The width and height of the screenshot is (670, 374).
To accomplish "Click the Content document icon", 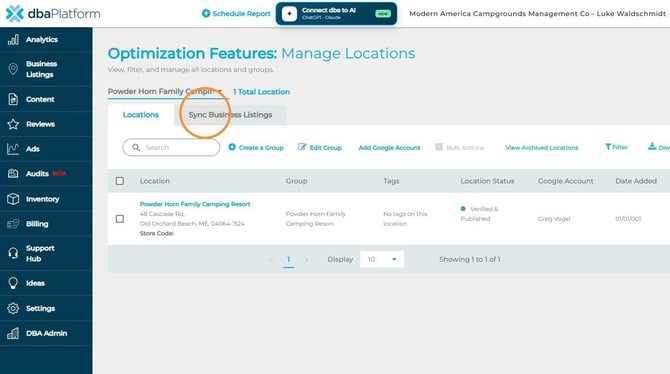I will click(13, 99).
